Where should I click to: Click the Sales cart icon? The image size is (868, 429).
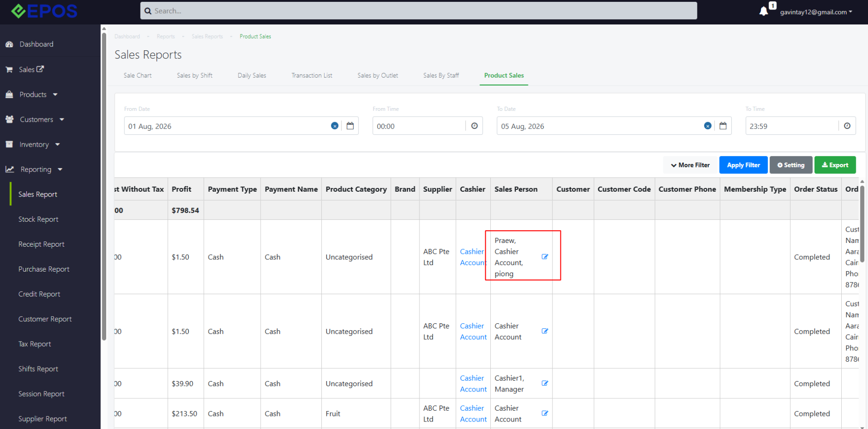click(9, 70)
